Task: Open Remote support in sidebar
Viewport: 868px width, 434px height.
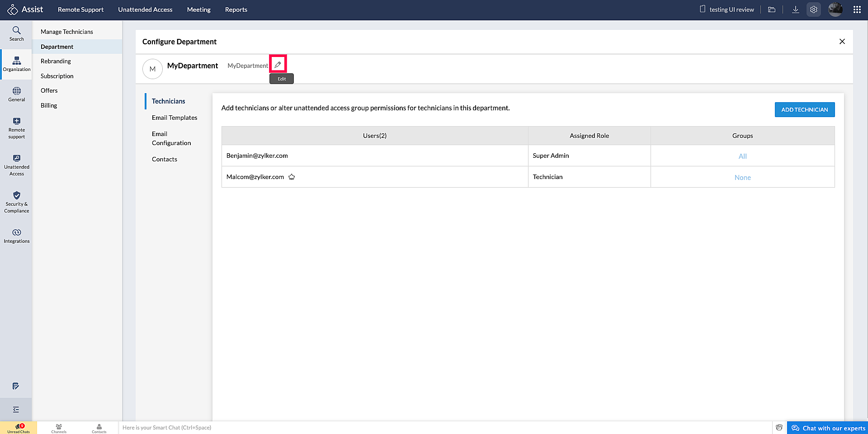Action: click(x=17, y=128)
